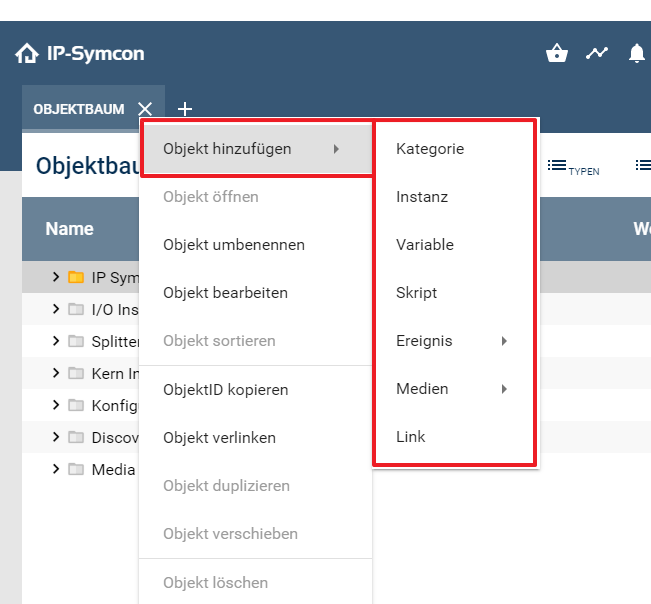Click the Name column header
The width and height of the screenshot is (651, 604).
pos(70,229)
